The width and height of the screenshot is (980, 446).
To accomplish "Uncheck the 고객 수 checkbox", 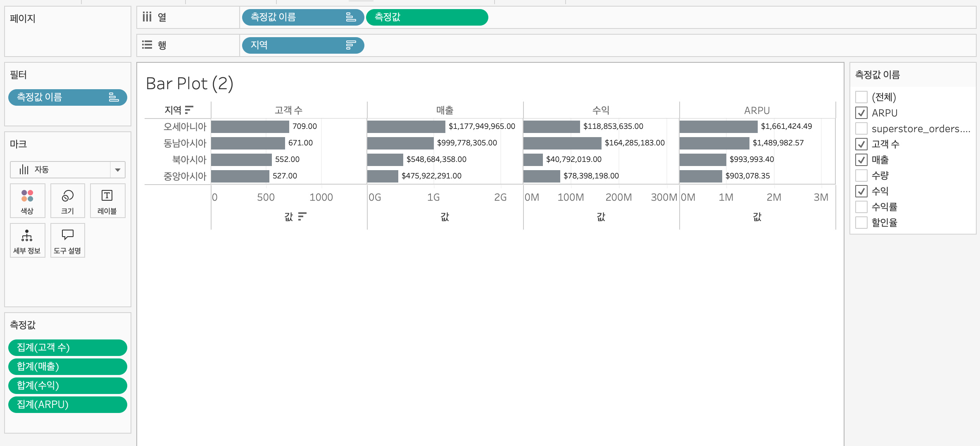I will [861, 144].
